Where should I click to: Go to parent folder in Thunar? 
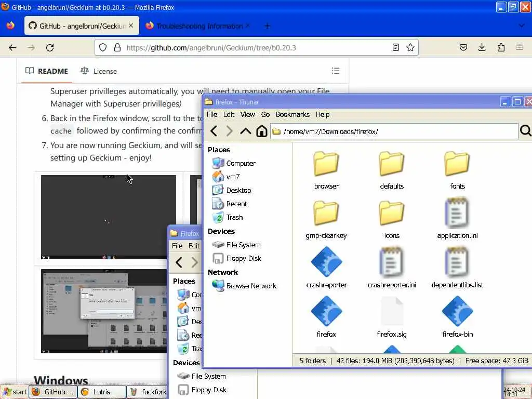pos(246,131)
